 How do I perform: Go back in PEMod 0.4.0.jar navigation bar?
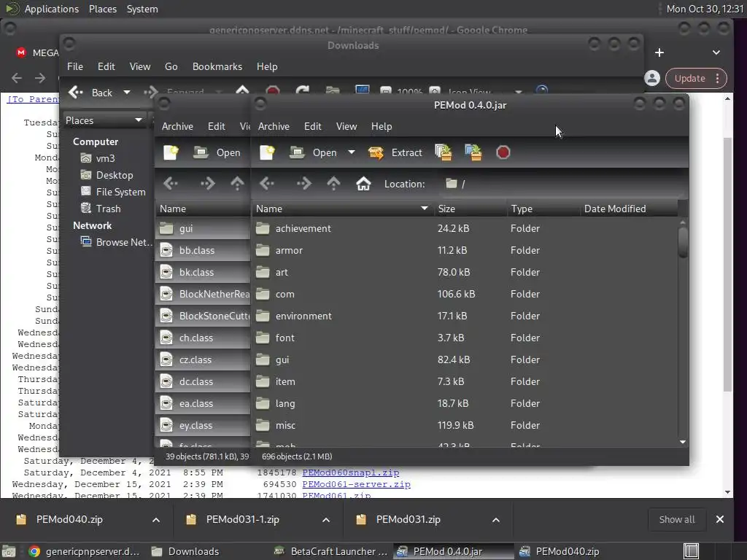tap(267, 183)
